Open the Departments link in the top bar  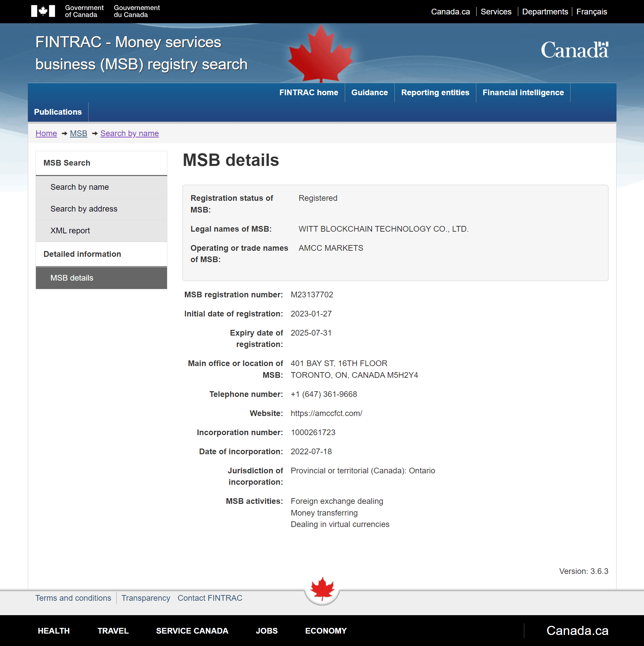545,12
